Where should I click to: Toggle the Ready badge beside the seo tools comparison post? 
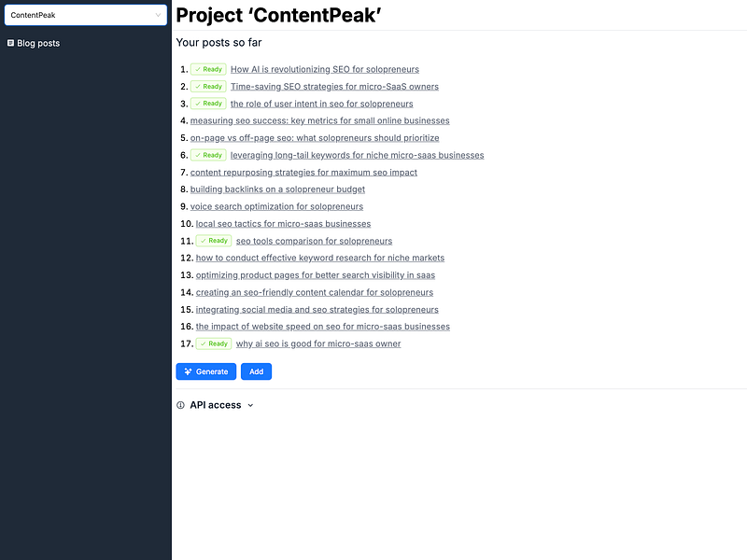(213, 240)
